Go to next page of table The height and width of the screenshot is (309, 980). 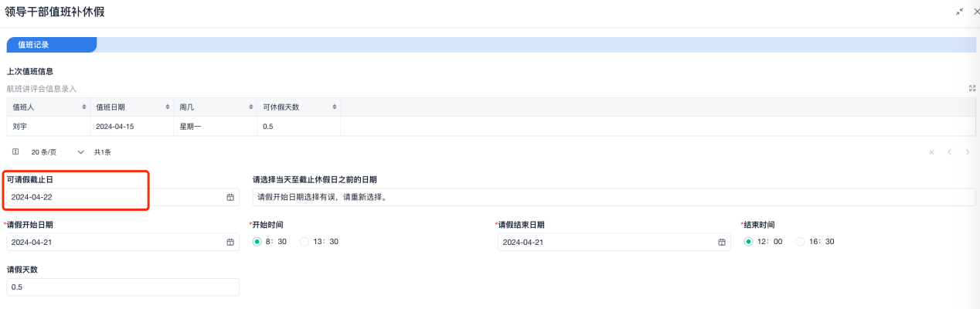968,152
